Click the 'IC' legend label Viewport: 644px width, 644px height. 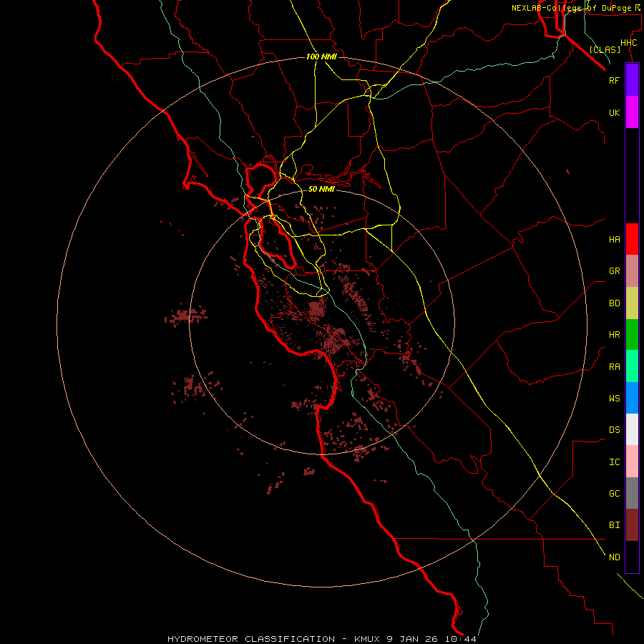tap(614, 462)
